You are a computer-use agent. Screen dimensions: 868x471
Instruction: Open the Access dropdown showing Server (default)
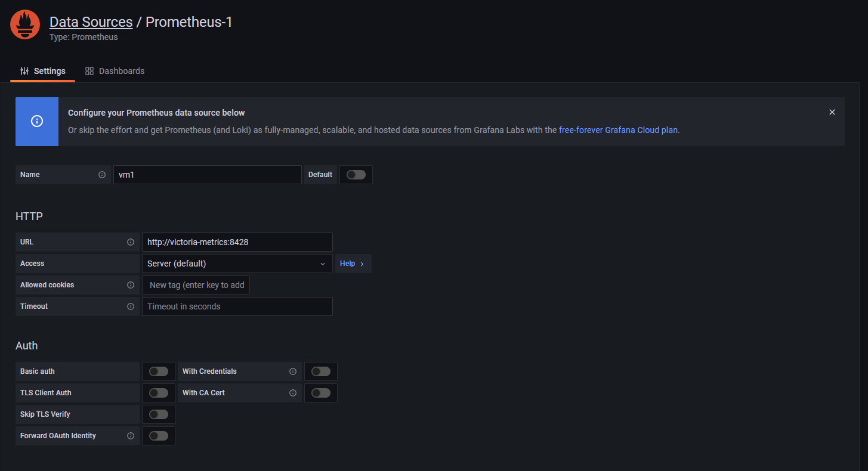pyautogui.click(x=237, y=264)
